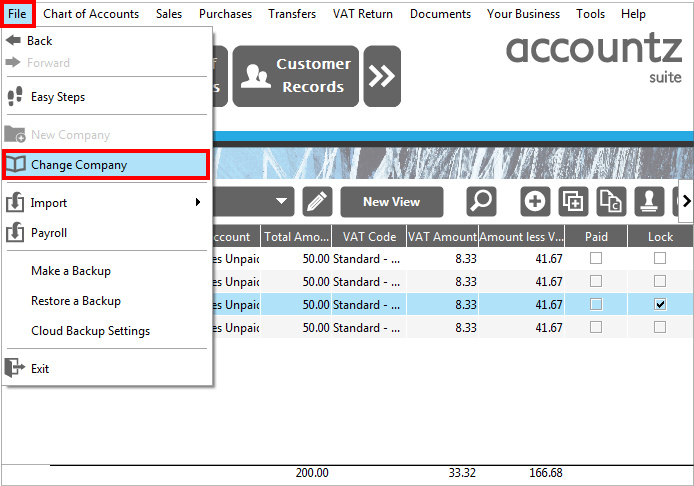Click the New View button
The height and width of the screenshot is (486, 694).
pos(392,202)
